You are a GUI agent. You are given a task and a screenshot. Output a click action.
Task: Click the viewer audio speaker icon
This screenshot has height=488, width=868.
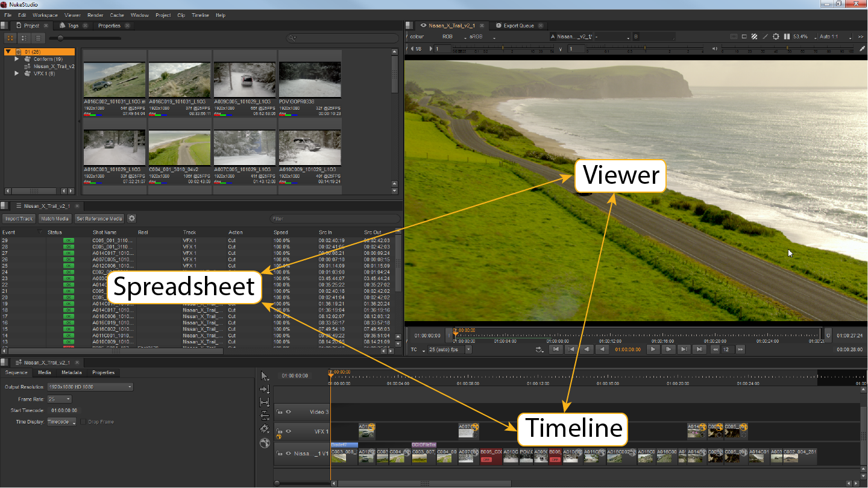(x=714, y=49)
